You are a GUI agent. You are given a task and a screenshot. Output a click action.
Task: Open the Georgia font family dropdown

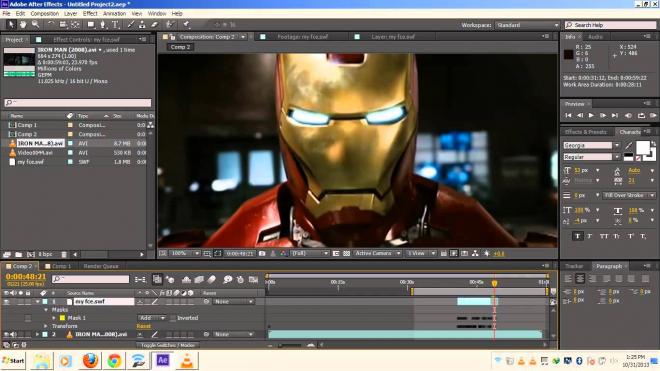[617, 145]
